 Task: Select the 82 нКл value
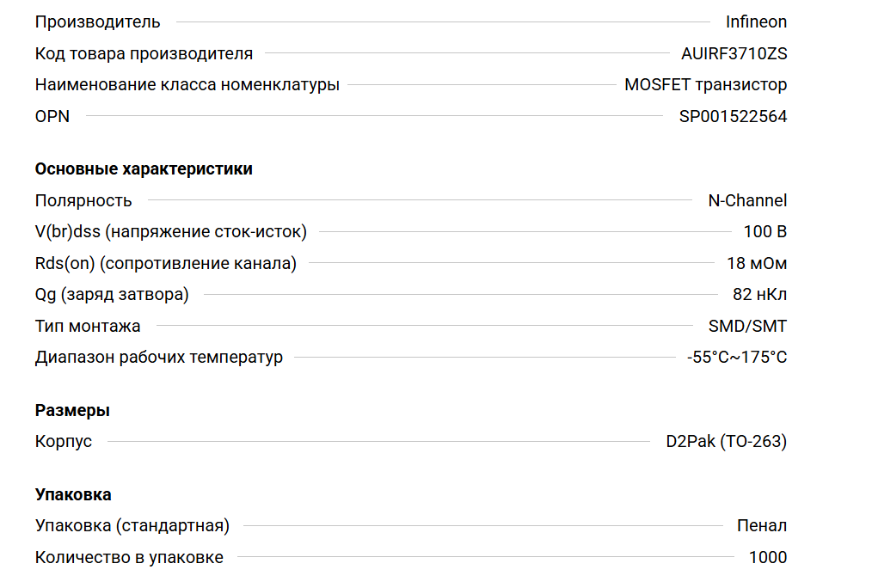(759, 295)
